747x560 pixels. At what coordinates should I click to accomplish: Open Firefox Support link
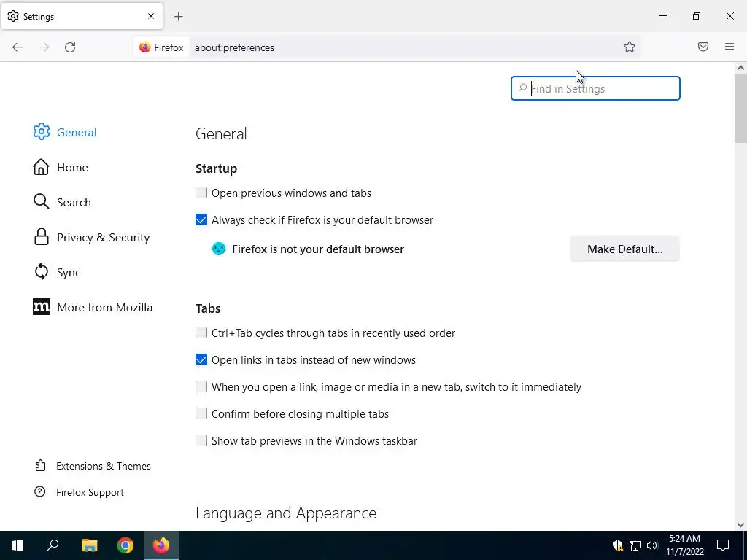[79, 492]
